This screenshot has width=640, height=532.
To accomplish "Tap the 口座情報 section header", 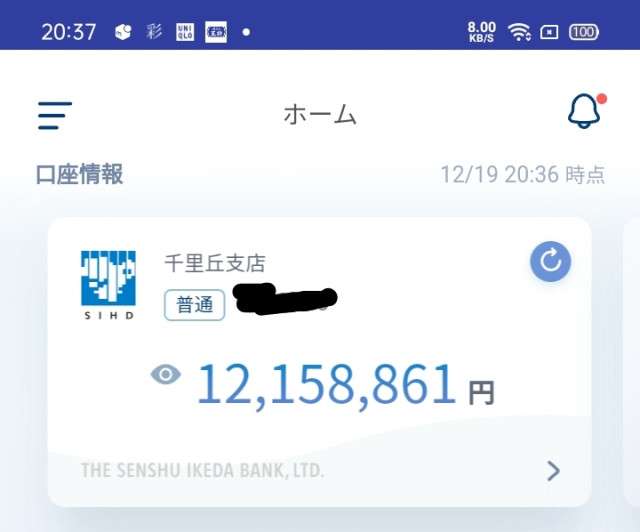I will (80, 174).
